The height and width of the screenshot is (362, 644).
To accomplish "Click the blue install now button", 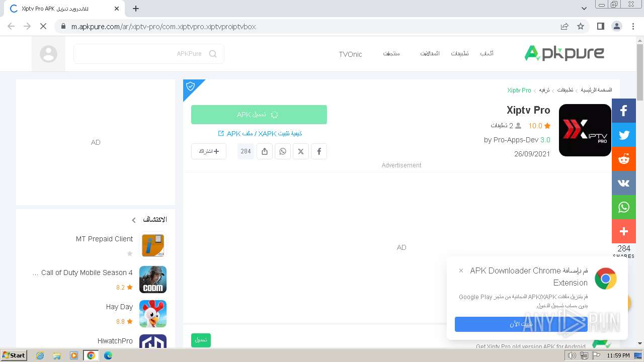I will coord(521,324).
